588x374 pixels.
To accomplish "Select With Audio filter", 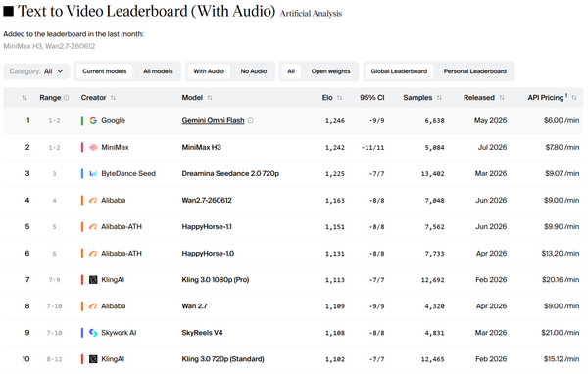I will coord(209,71).
